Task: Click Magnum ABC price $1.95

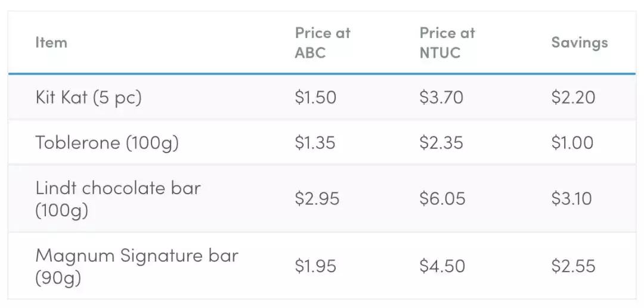Action: (315, 266)
